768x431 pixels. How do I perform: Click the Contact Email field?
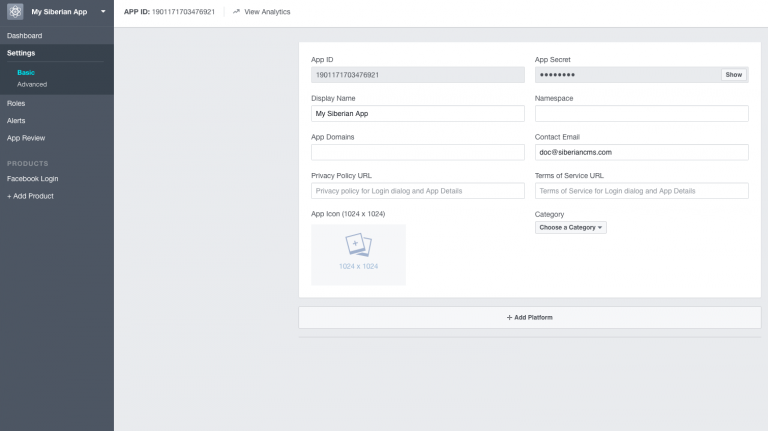641,152
